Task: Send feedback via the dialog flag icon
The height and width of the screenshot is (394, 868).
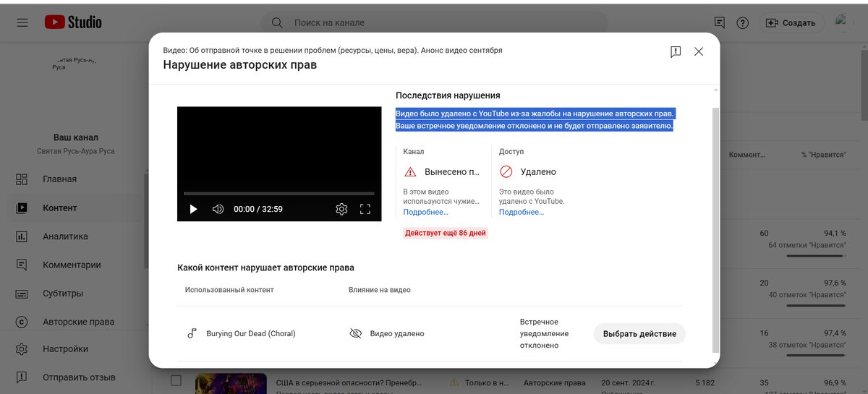Action: point(675,52)
